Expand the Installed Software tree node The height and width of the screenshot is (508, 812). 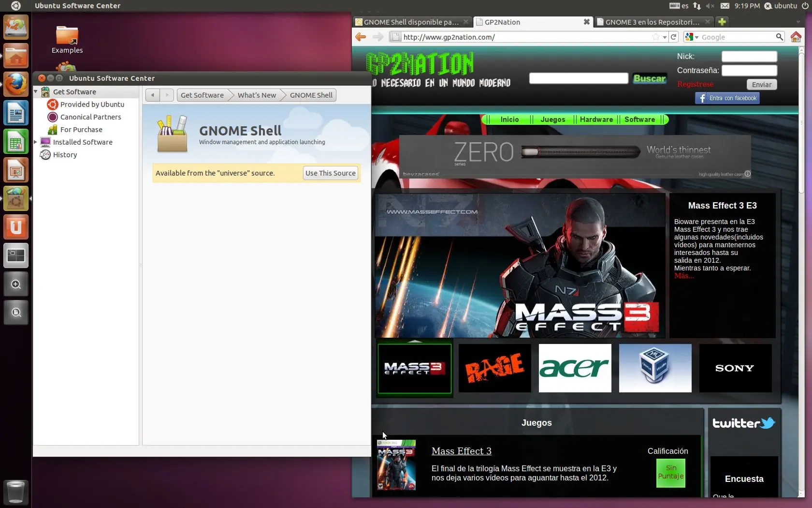point(36,142)
